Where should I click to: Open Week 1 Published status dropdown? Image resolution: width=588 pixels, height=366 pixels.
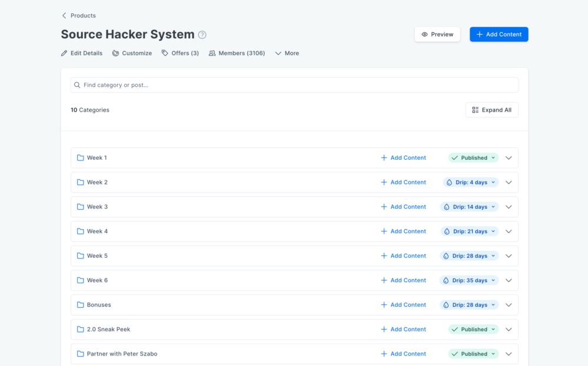473,157
